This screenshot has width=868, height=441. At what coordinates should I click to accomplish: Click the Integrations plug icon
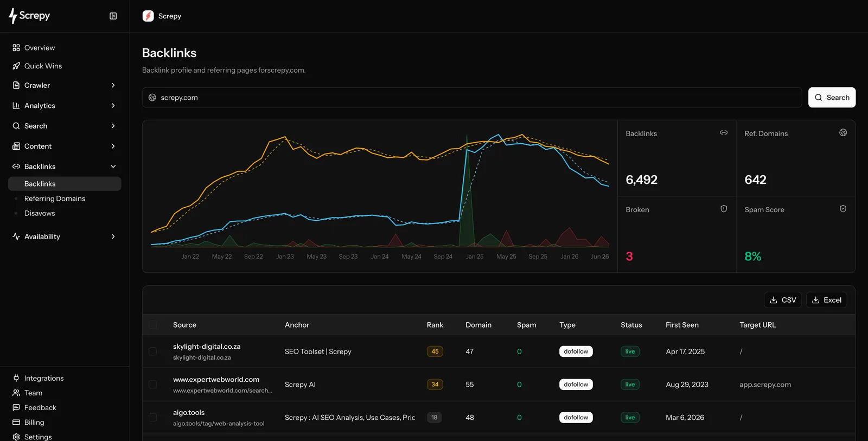pyautogui.click(x=16, y=378)
